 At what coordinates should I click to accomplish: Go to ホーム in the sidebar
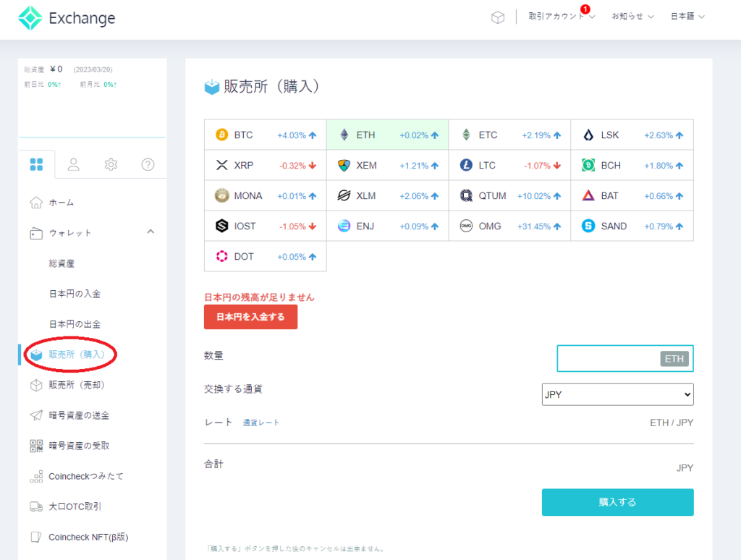click(x=62, y=203)
